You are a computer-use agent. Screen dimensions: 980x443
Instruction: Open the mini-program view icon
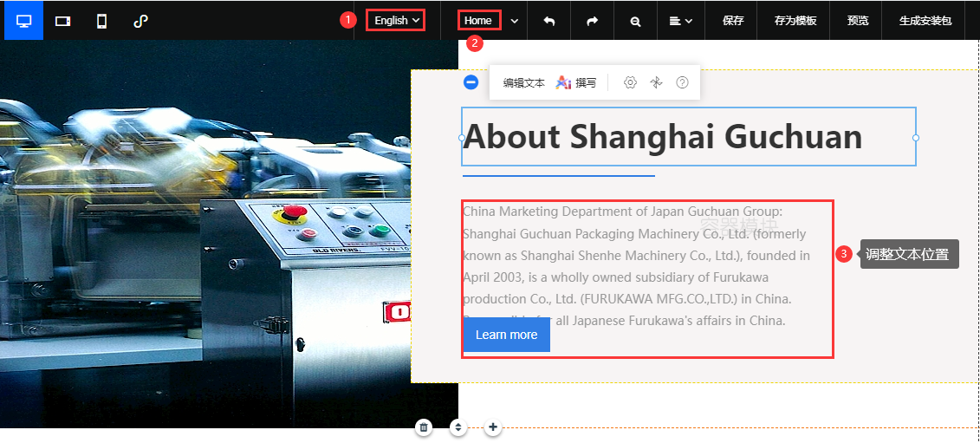point(140,22)
